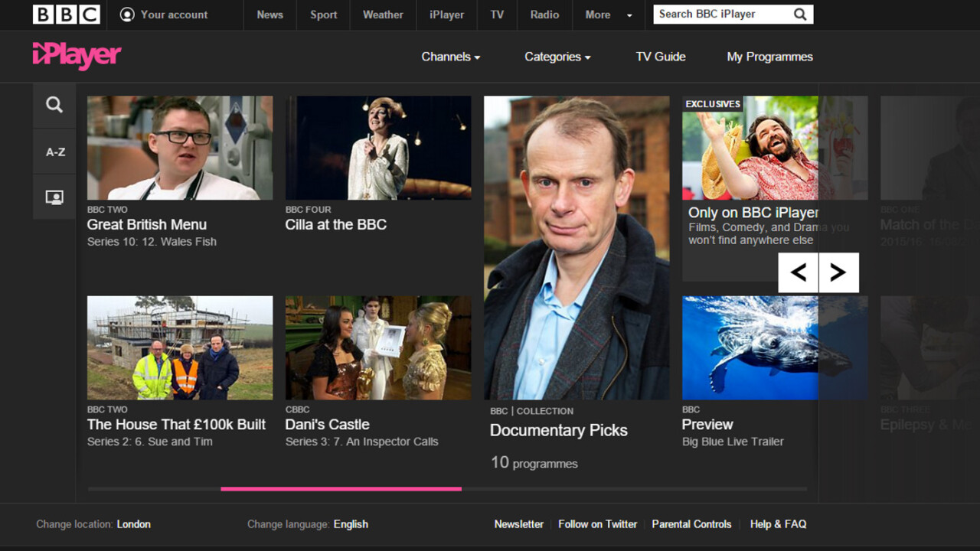Expand the Categories dropdown

click(557, 57)
